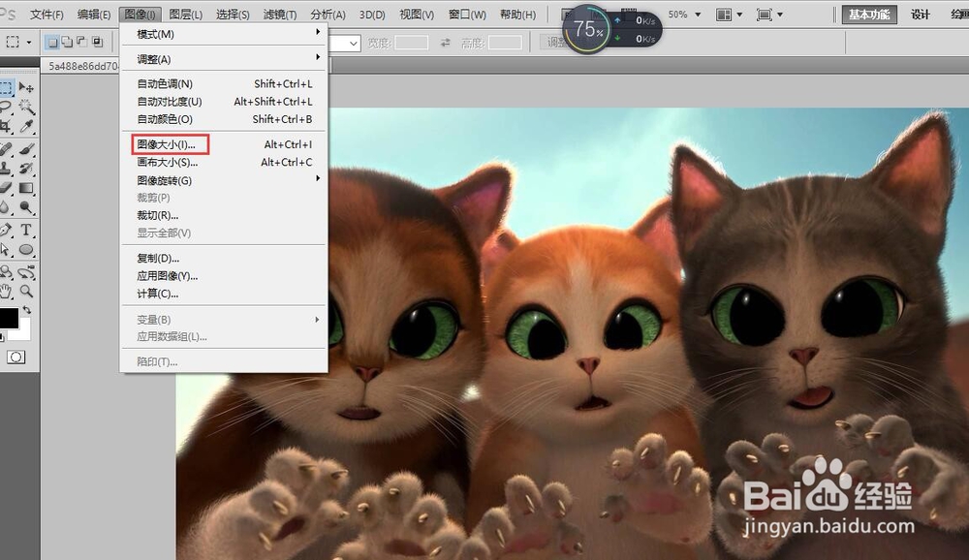Screen dimensions: 969x560
Task: Choose 图像大小(I)... menu item
Action: coord(224,144)
